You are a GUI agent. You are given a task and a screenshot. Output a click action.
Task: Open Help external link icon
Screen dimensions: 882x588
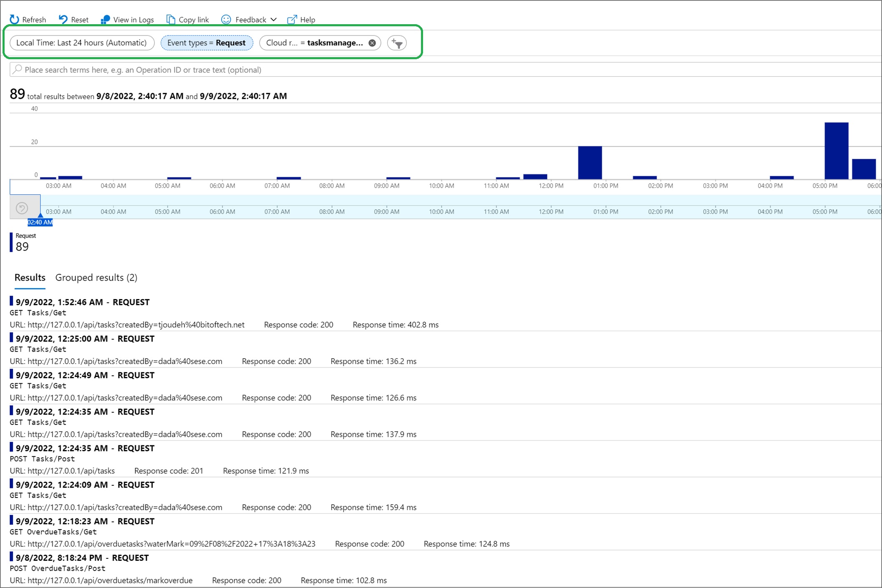pyautogui.click(x=292, y=19)
